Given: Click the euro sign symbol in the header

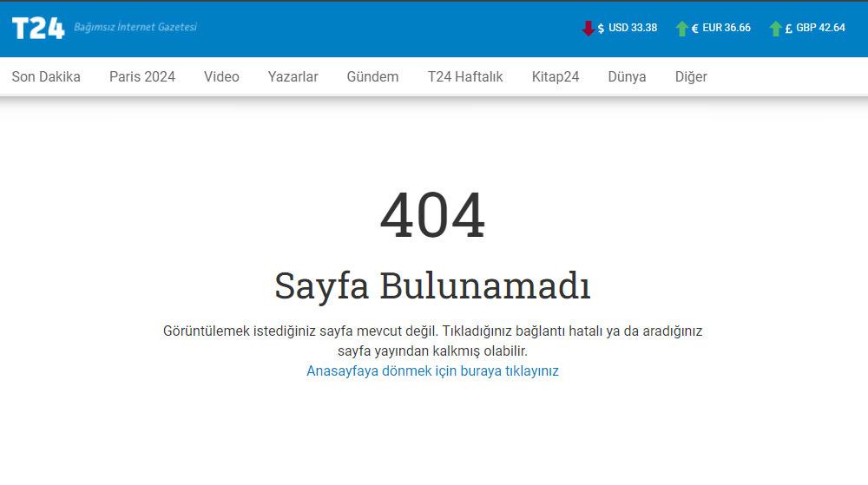Looking at the screenshot, I should 694,29.
